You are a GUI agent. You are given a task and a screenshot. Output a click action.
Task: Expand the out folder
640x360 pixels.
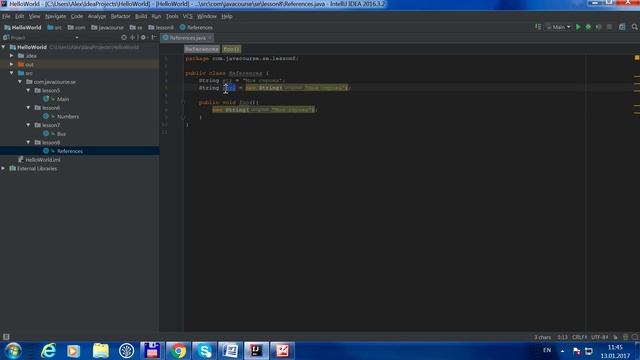click(x=12, y=64)
